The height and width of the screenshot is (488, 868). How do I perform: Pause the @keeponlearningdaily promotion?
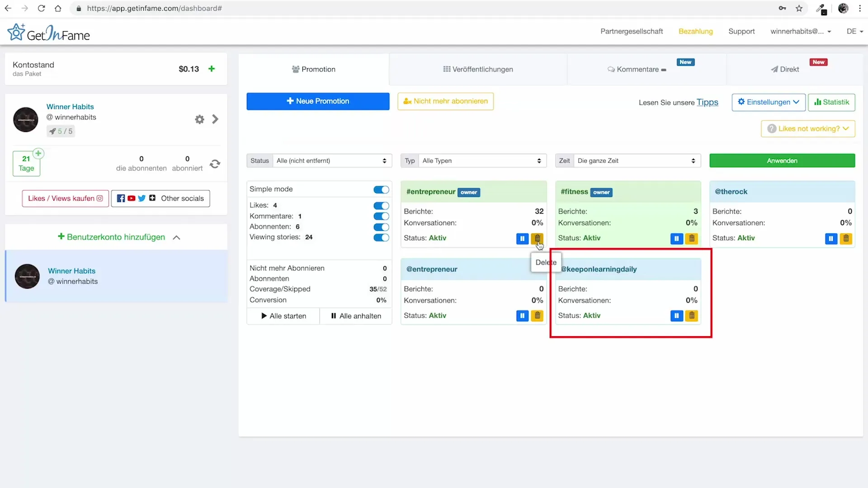tap(676, 316)
